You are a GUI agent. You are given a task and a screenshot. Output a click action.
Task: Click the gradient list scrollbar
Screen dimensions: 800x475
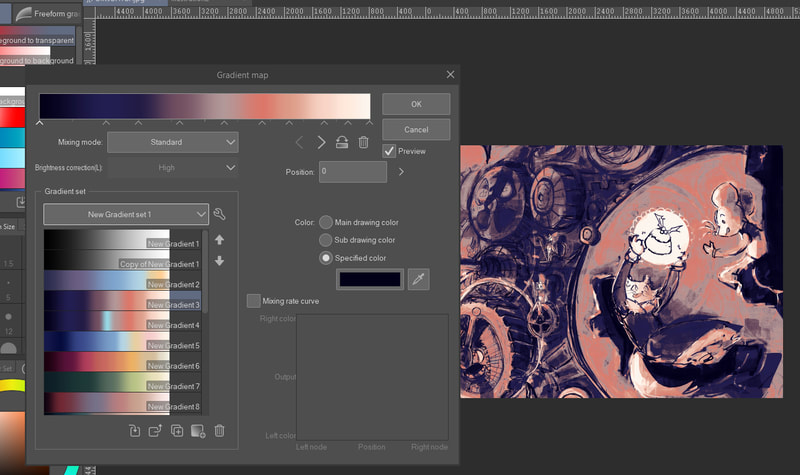pyautogui.click(x=205, y=270)
